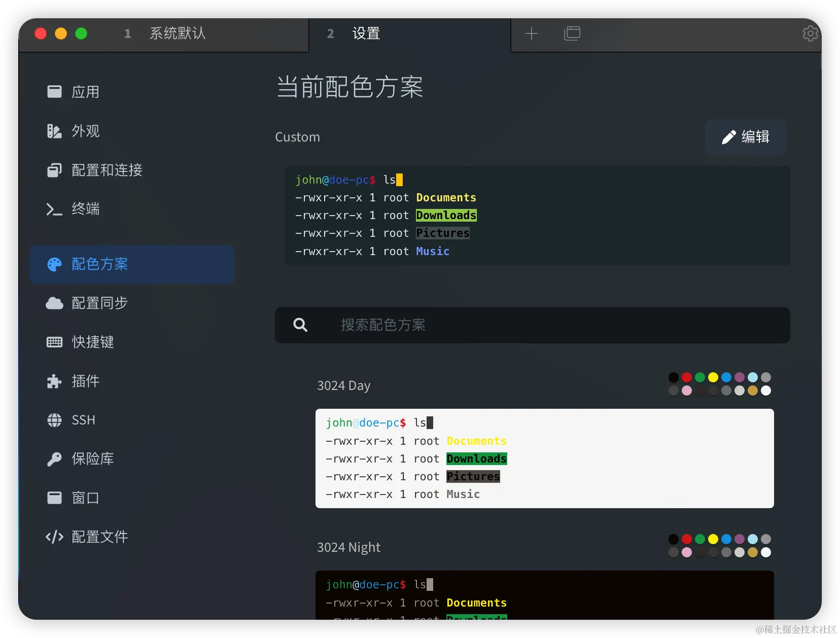Click pink swatch in 3024 Night palette

tap(687, 552)
